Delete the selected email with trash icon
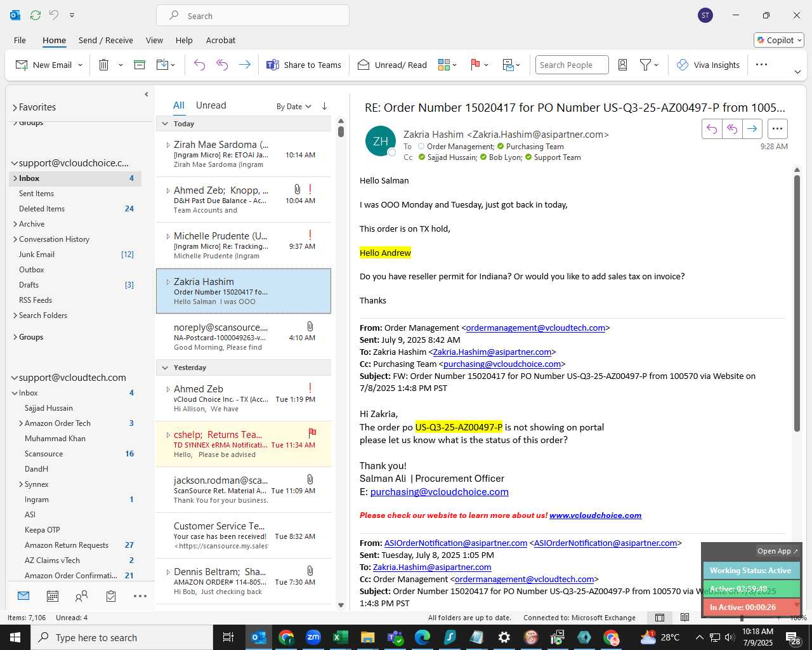This screenshot has width=812, height=650. pos(104,65)
